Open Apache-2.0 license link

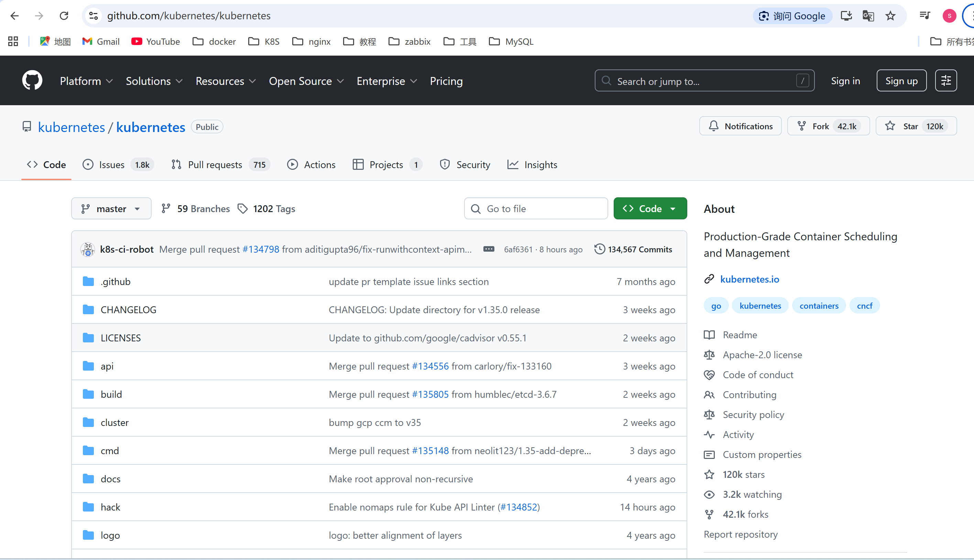tap(762, 355)
